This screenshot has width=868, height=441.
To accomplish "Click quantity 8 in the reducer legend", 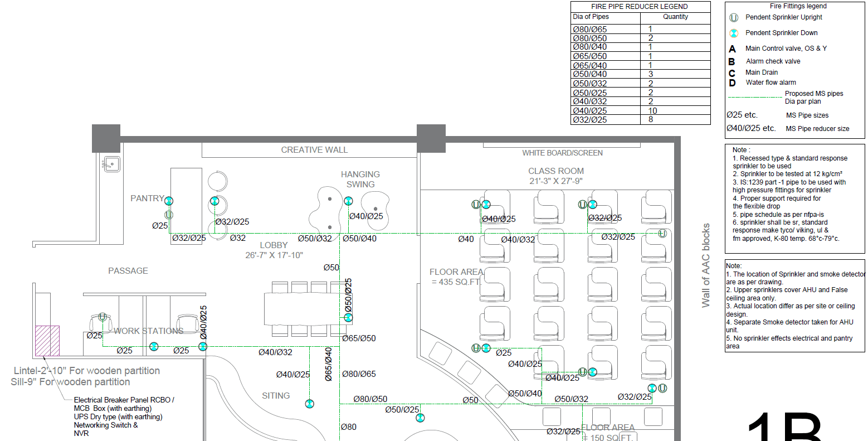I will click(651, 119).
